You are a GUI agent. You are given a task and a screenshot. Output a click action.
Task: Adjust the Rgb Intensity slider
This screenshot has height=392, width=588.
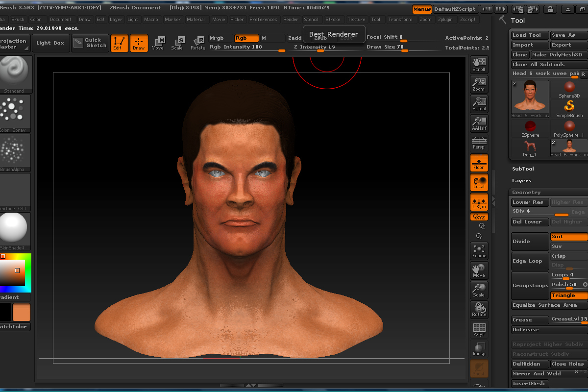click(x=247, y=47)
